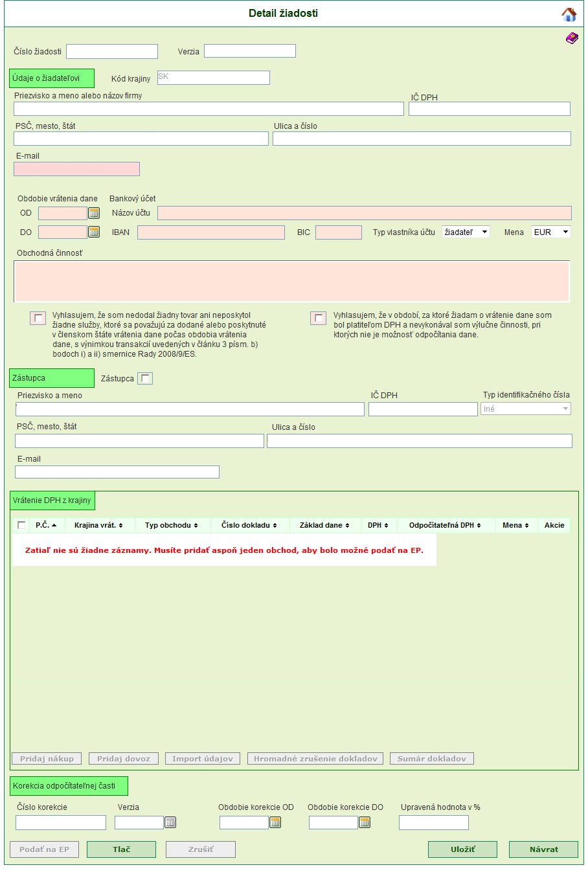Screen dimensions: 588x876
Task: Click the Pridaj nákup button
Action: [x=47, y=759]
